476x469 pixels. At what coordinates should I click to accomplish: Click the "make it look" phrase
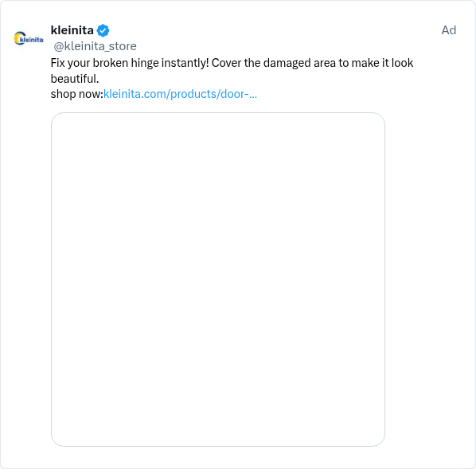(382, 63)
